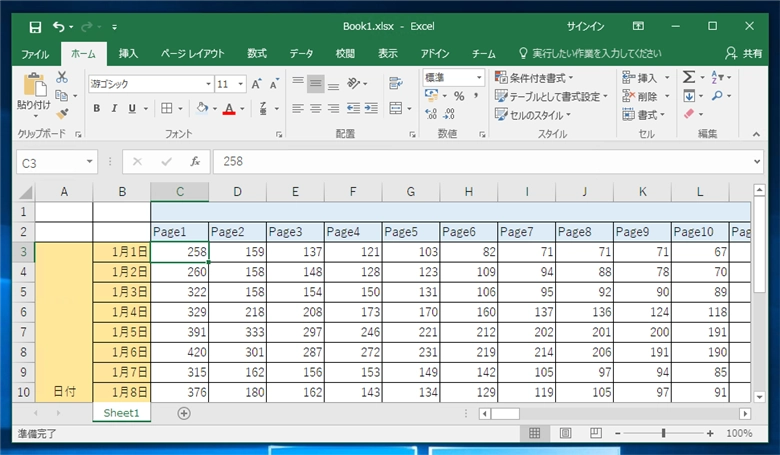Open the font name dropdown
The width and height of the screenshot is (780, 455).
(x=208, y=84)
